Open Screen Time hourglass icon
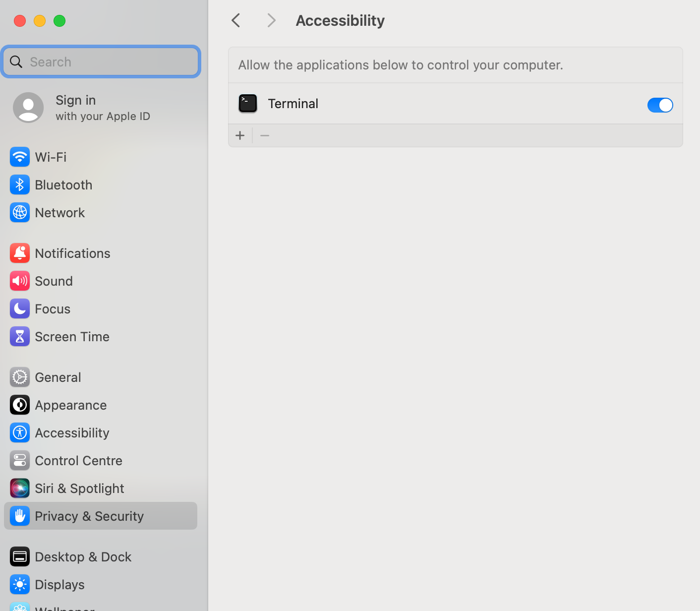Image resolution: width=700 pixels, height=611 pixels. pos(20,337)
